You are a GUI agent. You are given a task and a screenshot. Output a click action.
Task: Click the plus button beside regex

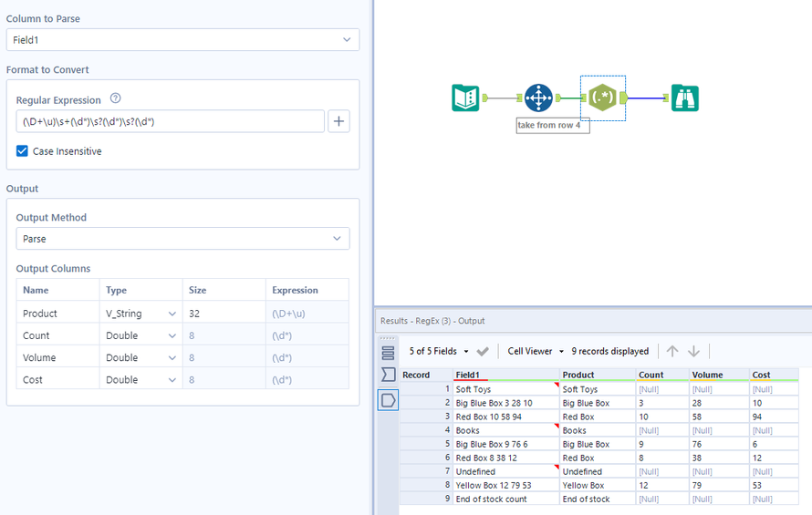pyautogui.click(x=338, y=121)
